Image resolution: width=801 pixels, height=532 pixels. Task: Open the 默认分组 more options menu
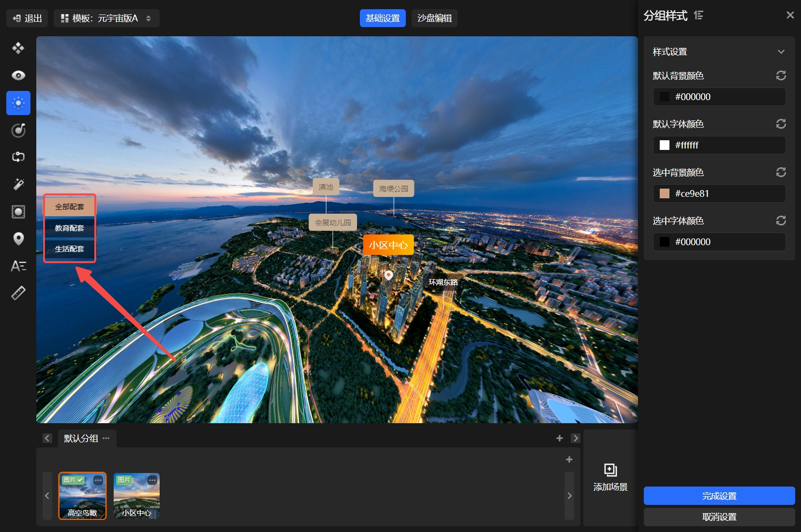point(106,438)
